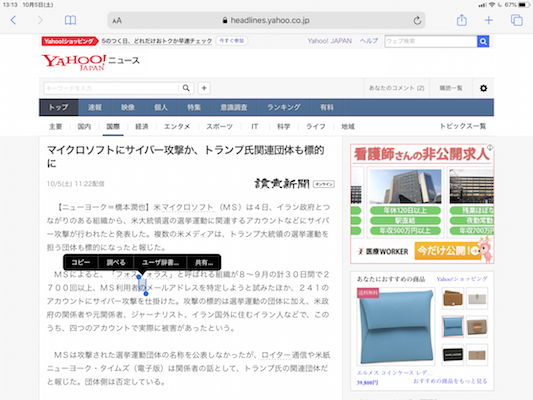Click the ロイター keyword link
Image resolution: width=533 pixels, height=400 pixels.
tap(276, 355)
